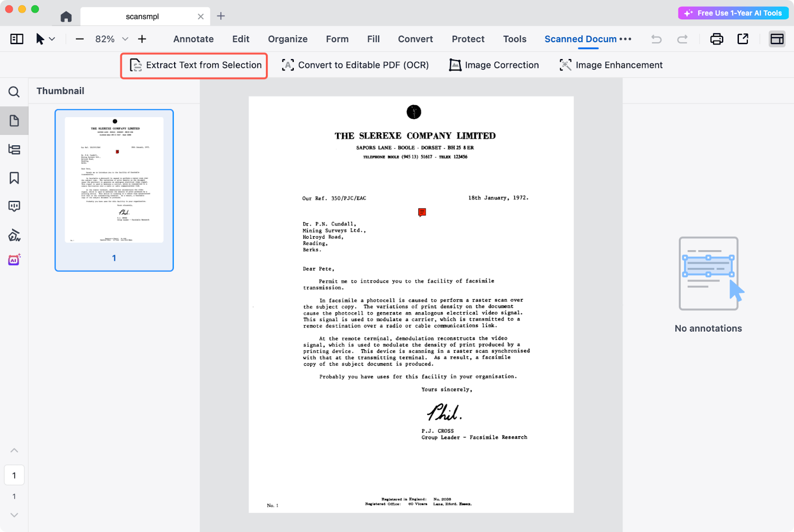
Task: Click Convert to Editable PDF (OCR)
Action: 355,66
